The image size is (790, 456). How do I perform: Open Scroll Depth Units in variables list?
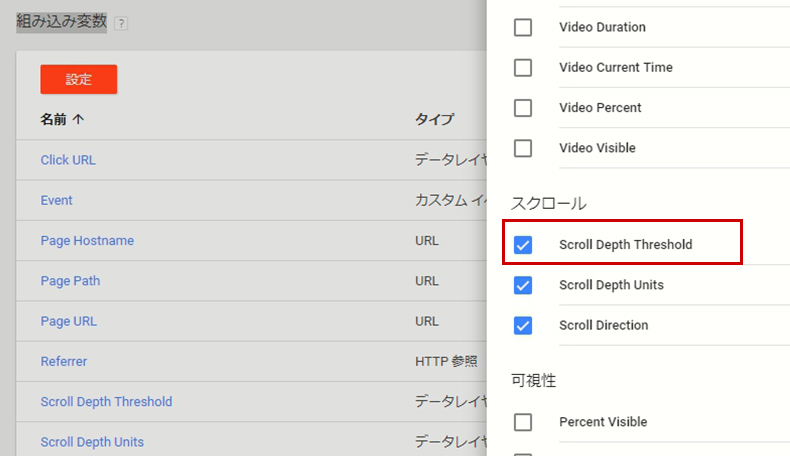click(x=92, y=442)
